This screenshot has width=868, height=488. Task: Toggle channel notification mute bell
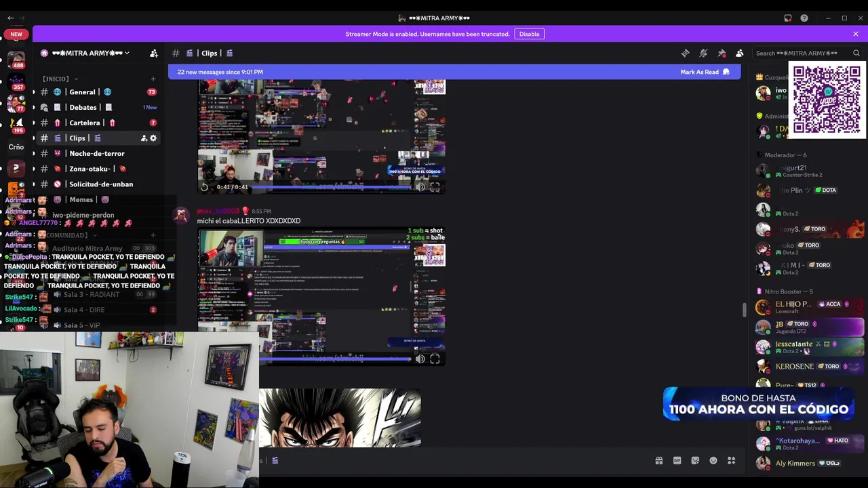click(703, 53)
